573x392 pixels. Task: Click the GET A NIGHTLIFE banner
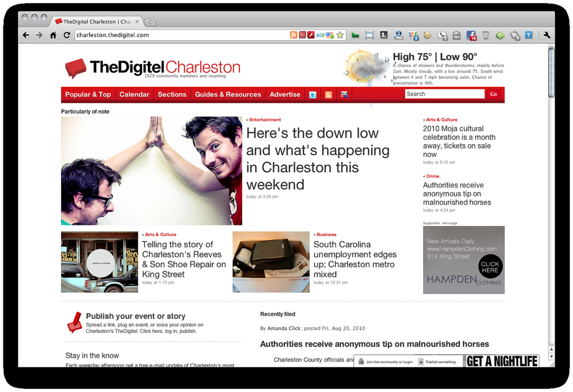click(501, 361)
